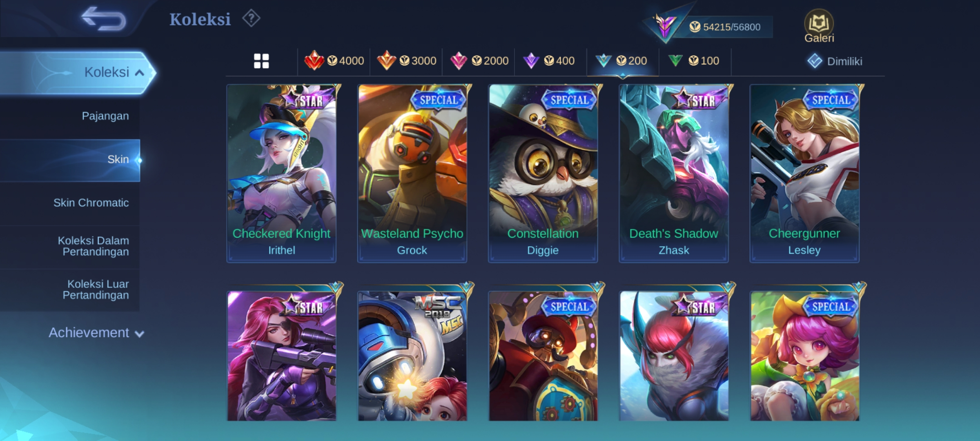The width and height of the screenshot is (980, 441).
Task: Open the Koleksi help question mark
Action: coord(251,18)
